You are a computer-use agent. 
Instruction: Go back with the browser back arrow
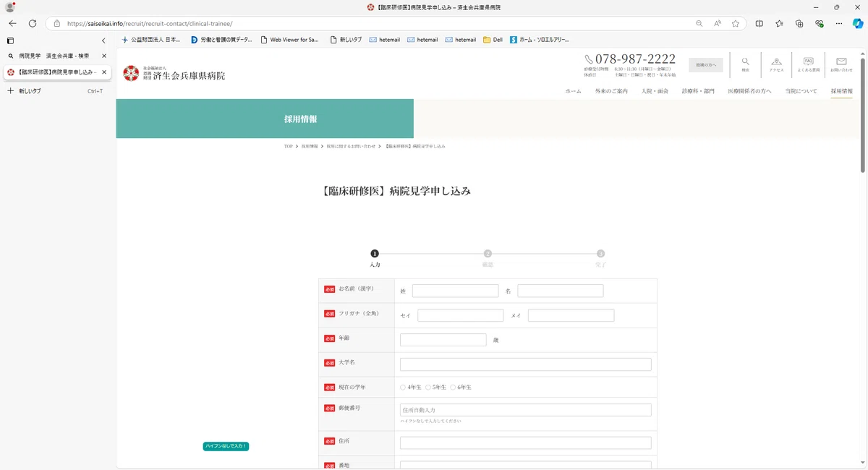coord(12,23)
